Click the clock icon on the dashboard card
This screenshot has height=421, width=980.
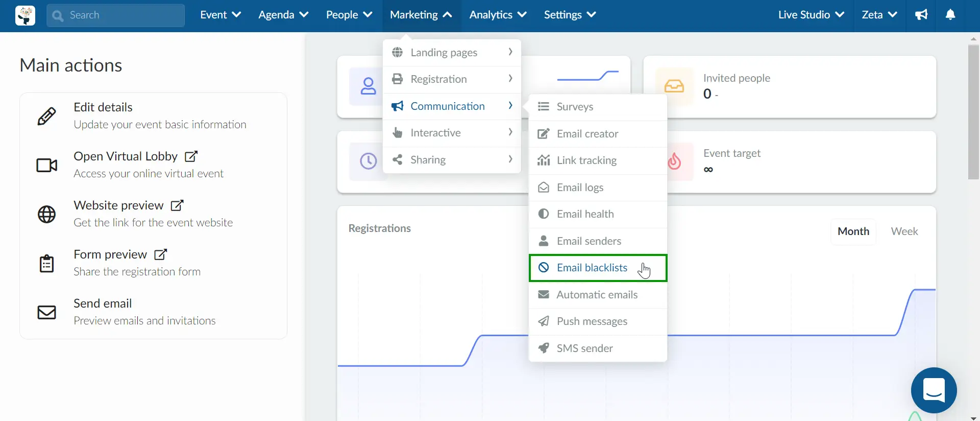coord(369,161)
